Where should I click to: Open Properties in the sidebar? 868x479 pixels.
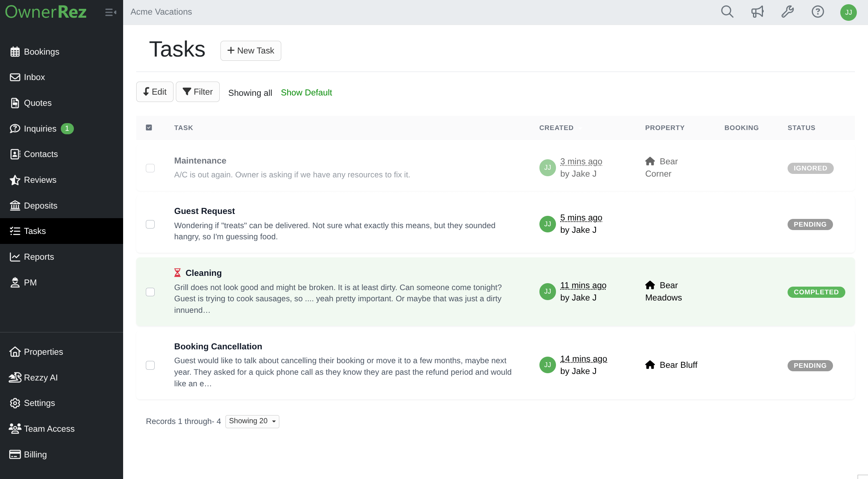(x=62, y=352)
